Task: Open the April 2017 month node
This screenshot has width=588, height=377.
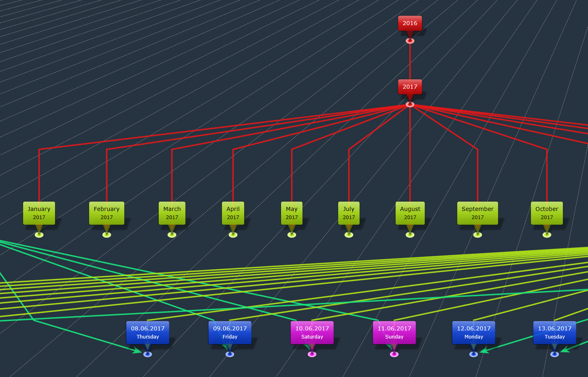Action: click(233, 213)
